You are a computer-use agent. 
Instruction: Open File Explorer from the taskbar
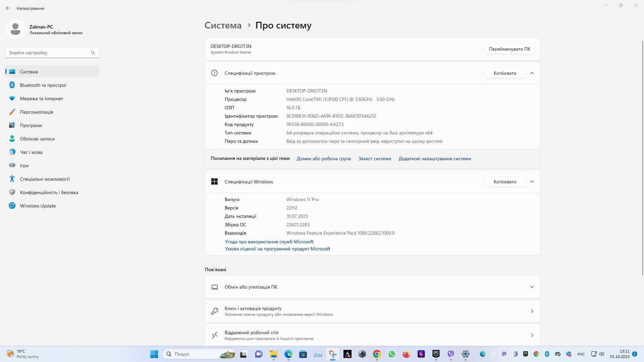[274, 354]
